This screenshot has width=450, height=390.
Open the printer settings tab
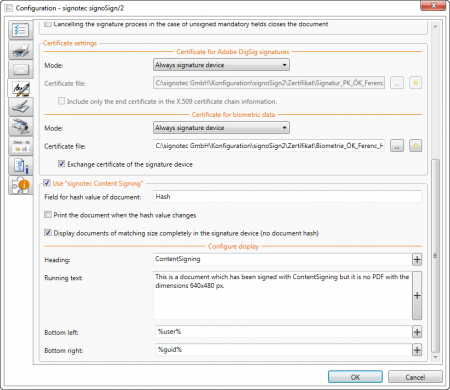(20, 50)
